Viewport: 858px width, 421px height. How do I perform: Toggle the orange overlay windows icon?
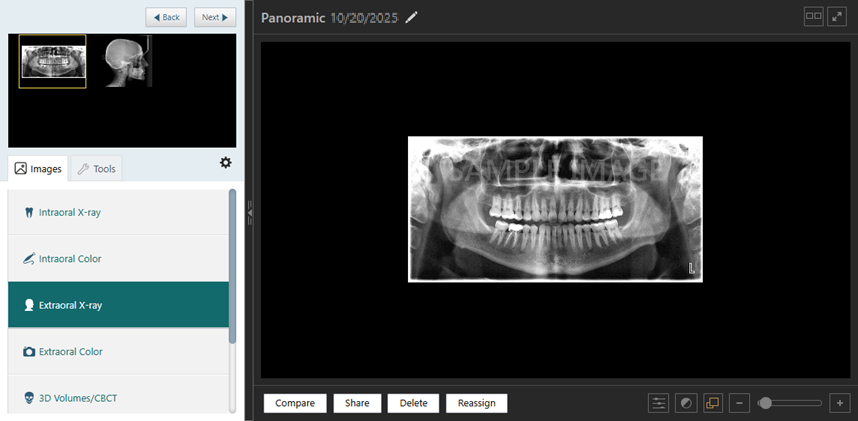tap(713, 403)
